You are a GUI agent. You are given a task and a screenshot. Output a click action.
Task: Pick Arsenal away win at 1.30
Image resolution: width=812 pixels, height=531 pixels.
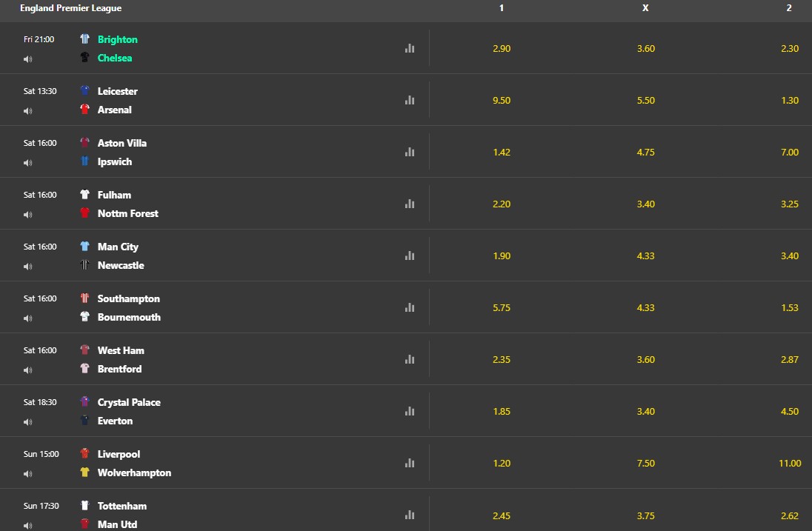[x=789, y=101]
